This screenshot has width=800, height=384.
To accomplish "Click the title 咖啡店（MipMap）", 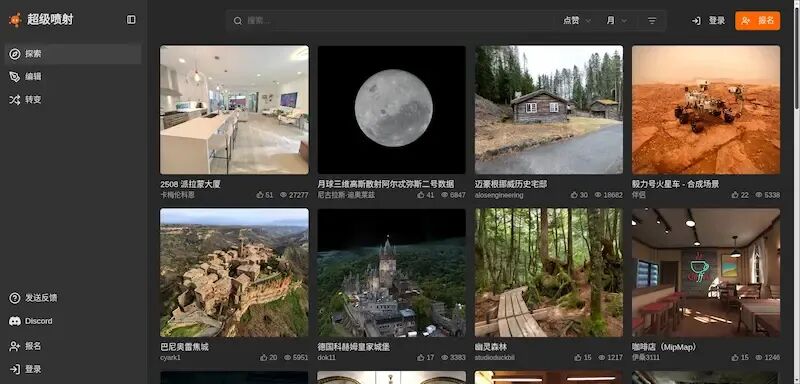I will [x=665, y=347].
